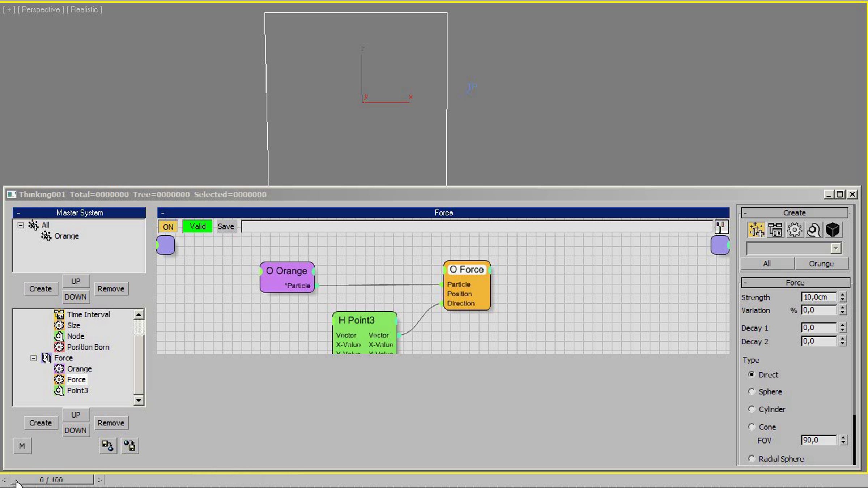
Task: Select the Radial Sphere force type
Action: tap(752, 459)
